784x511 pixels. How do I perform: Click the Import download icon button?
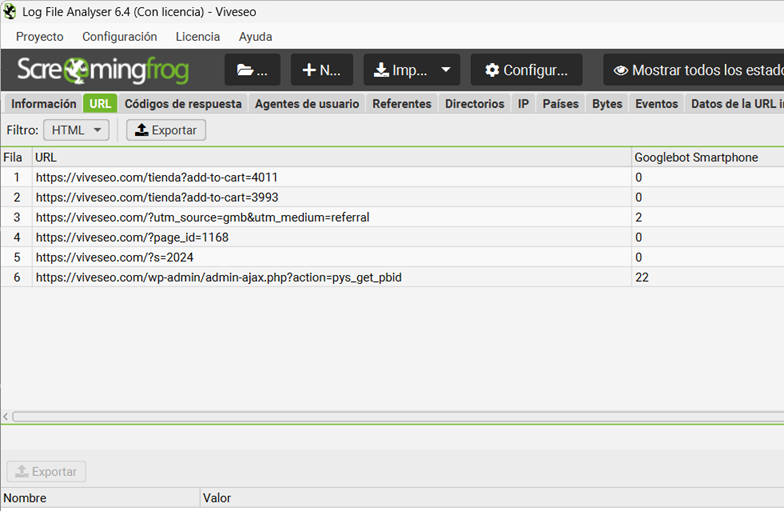click(400, 70)
